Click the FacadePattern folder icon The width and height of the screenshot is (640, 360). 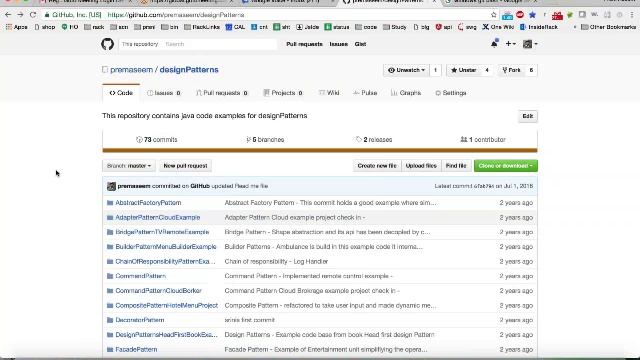tap(110, 350)
